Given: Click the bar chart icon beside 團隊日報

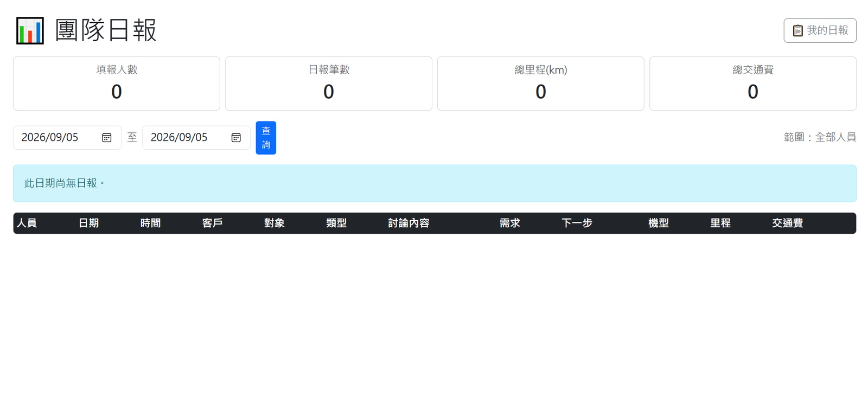Looking at the screenshot, I should [30, 30].
